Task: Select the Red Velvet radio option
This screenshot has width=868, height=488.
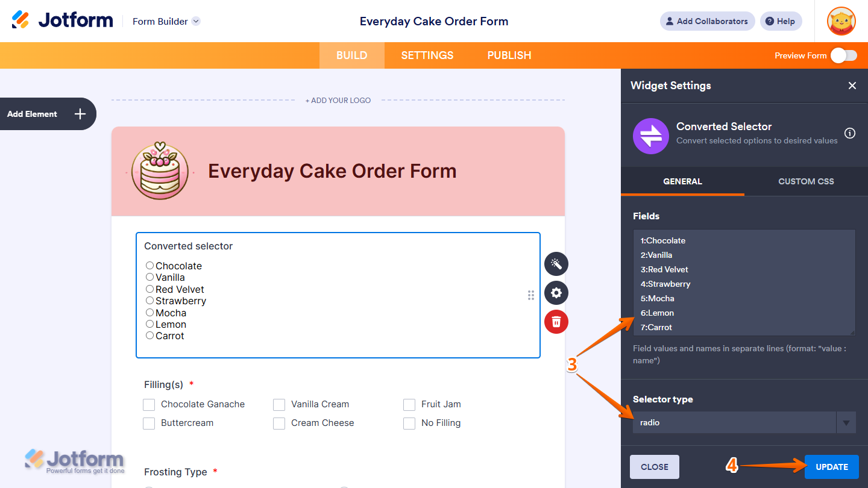Action: point(149,289)
